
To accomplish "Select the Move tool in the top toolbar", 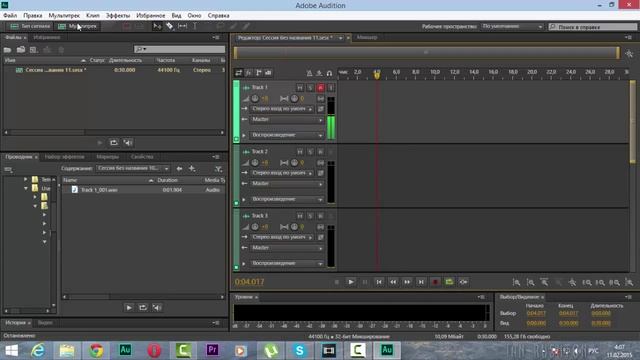I will click(157, 26).
